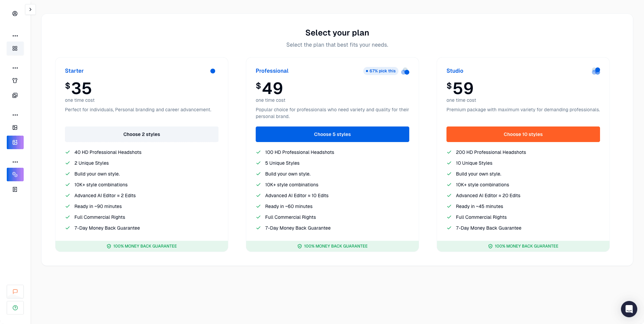Open the highlighted AI image generator icon

(x=15, y=142)
